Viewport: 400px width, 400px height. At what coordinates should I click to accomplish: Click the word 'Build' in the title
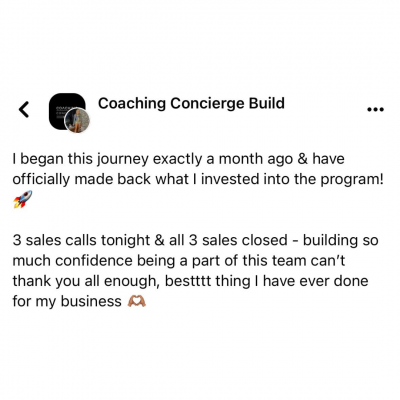click(267, 103)
